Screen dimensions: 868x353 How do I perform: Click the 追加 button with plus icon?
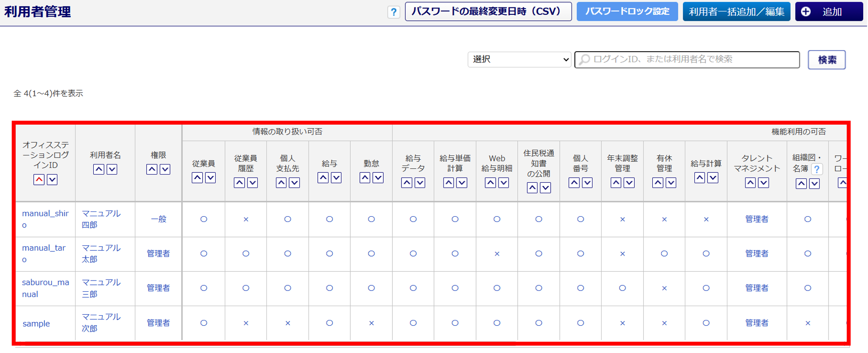point(829,12)
